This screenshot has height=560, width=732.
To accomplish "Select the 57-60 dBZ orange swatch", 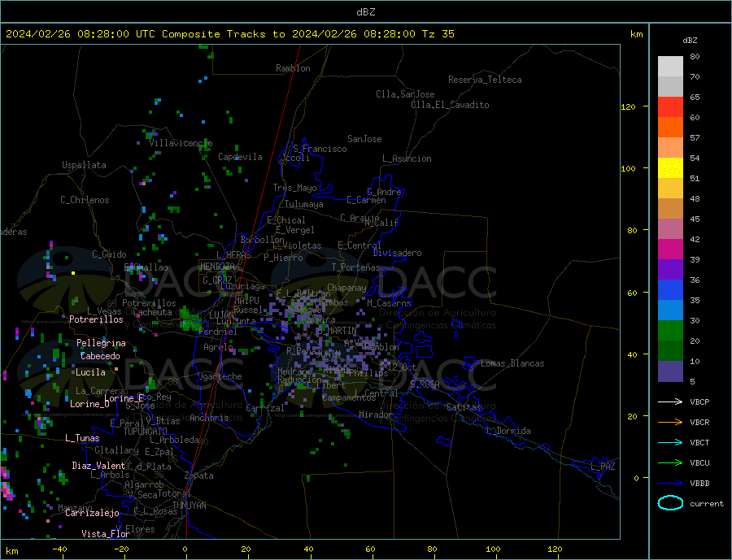I will pyautogui.click(x=670, y=128).
